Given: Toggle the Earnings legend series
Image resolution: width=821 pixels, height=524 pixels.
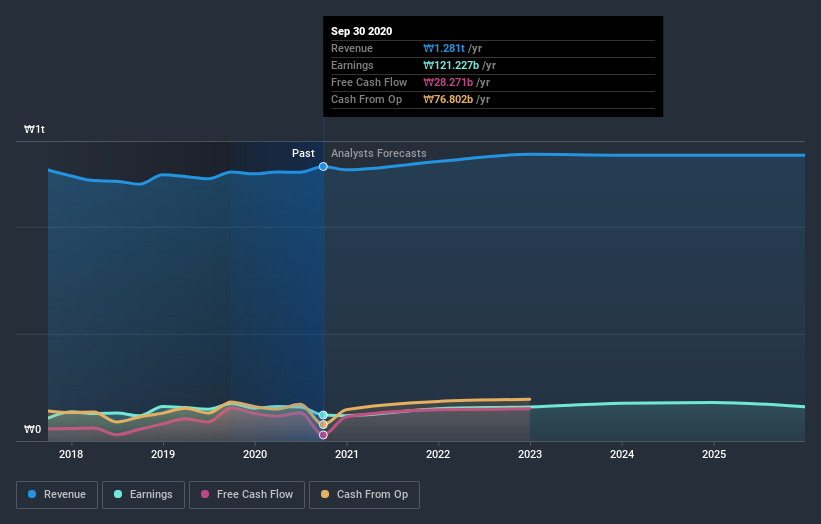Looking at the screenshot, I should pyautogui.click(x=143, y=495).
